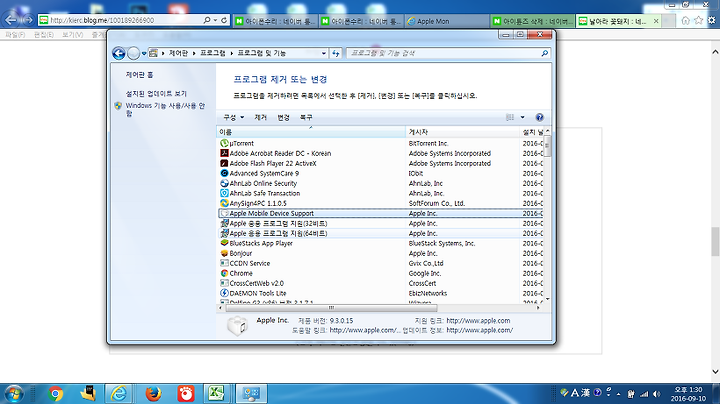
Task: Click the Windows features shield icon
Action: [x=118, y=106]
